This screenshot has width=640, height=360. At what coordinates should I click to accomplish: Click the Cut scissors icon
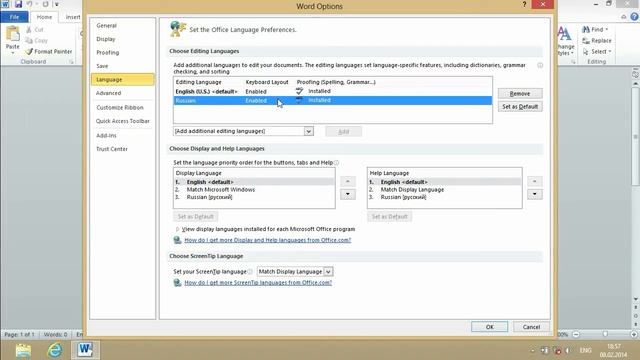point(29,30)
